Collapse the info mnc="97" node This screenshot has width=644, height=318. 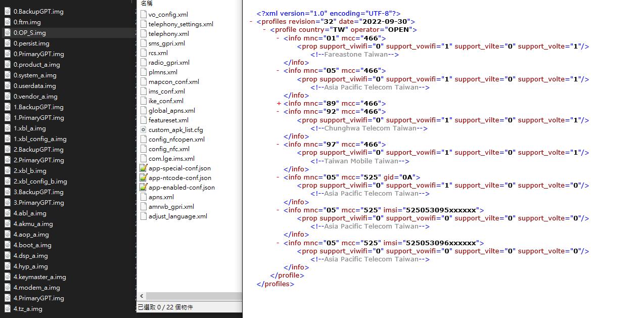tap(279, 145)
